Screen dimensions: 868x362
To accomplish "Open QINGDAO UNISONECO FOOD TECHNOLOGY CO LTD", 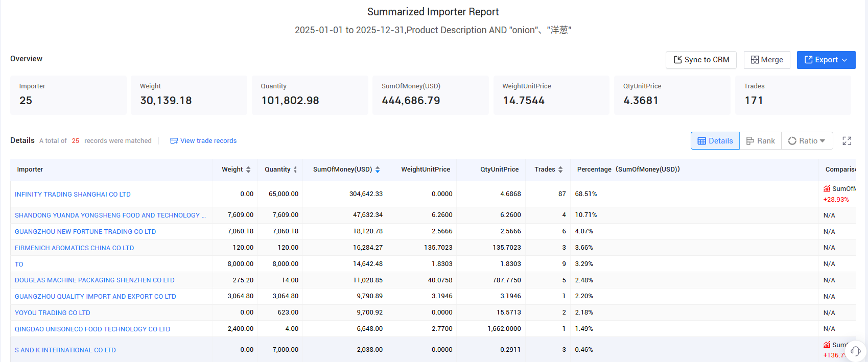I will coord(92,329).
